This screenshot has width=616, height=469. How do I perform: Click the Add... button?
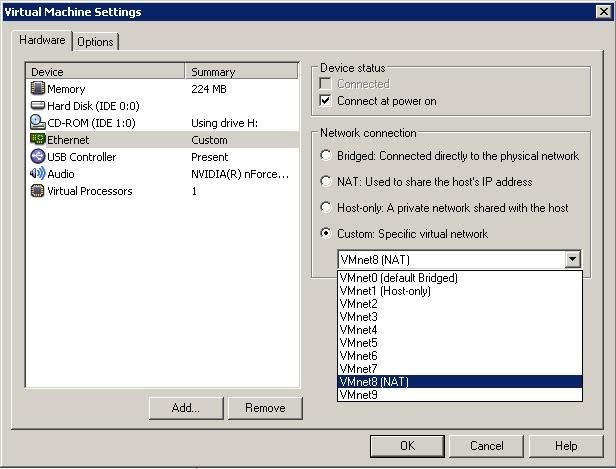click(x=185, y=408)
